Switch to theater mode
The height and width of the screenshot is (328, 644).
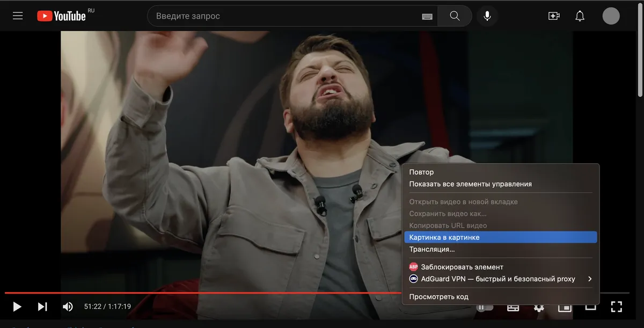pos(590,307)
